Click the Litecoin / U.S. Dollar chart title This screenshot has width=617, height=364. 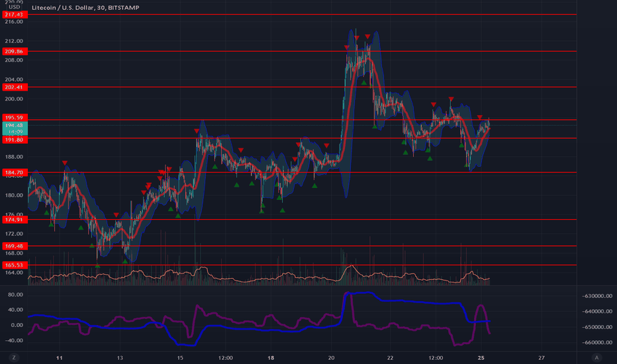pos(85,7)
